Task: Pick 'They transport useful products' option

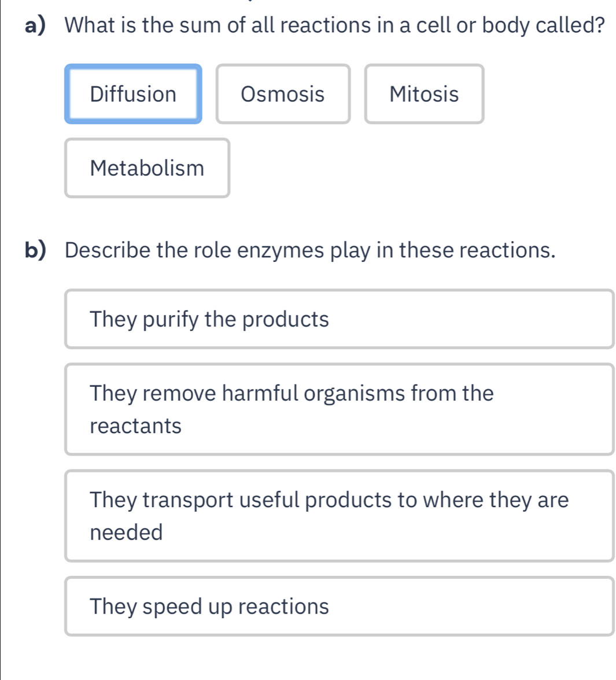Action: tap(339, 516)
